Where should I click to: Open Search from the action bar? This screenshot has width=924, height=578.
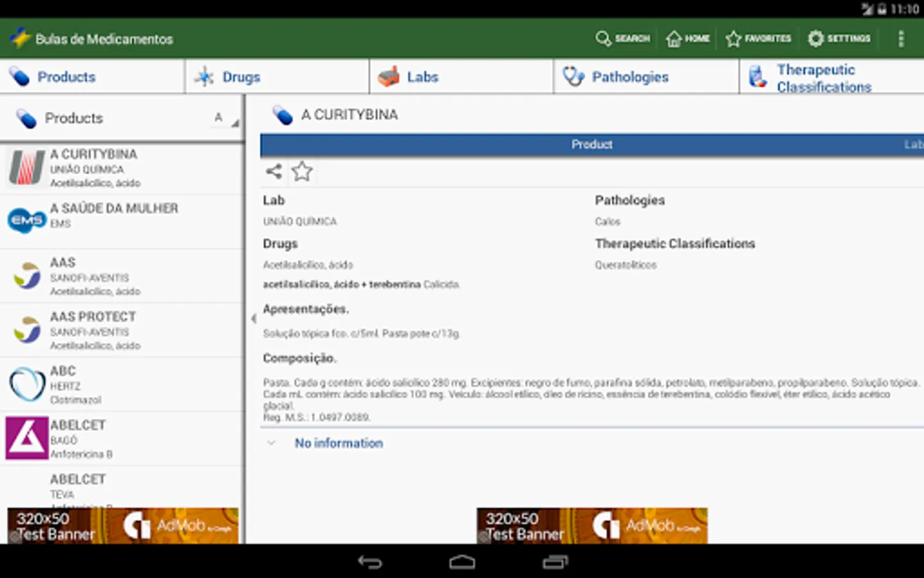pyautogui.click(x=622, y=39)
